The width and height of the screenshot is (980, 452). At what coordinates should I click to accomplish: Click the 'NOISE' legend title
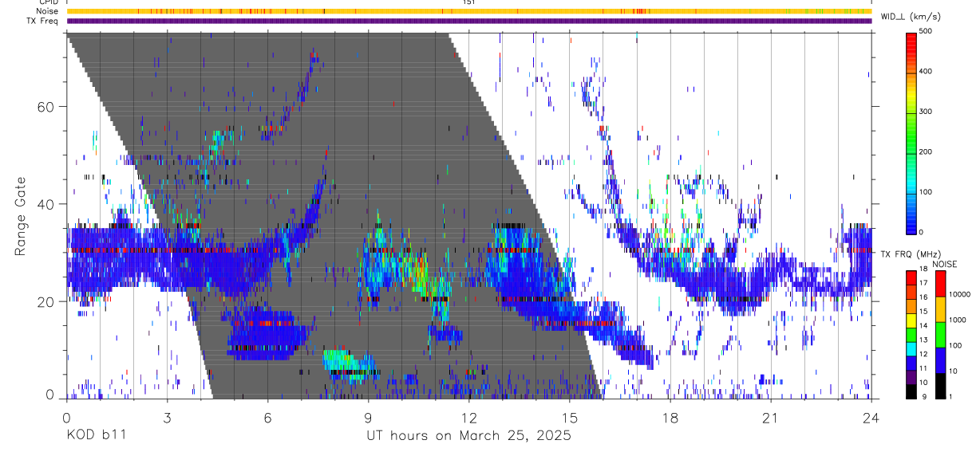coord(944,264)
